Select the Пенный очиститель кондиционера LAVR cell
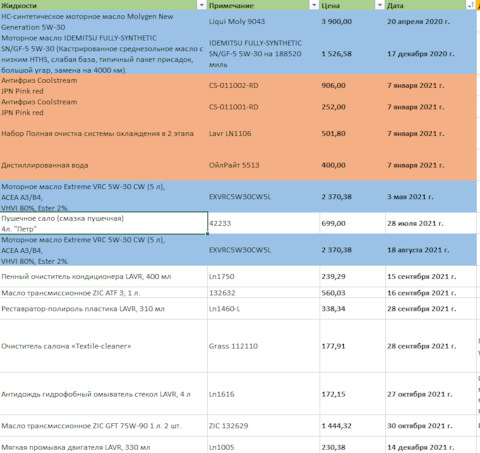Screen dimensions: 480x453 point(103,276)
